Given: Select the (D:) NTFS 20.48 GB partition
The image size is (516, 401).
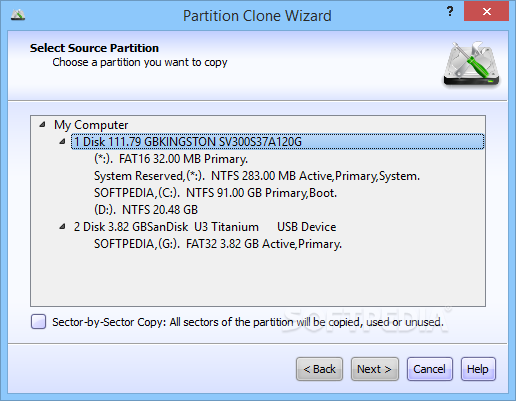Looking at the screenshot, I should (x=146, y=210).
